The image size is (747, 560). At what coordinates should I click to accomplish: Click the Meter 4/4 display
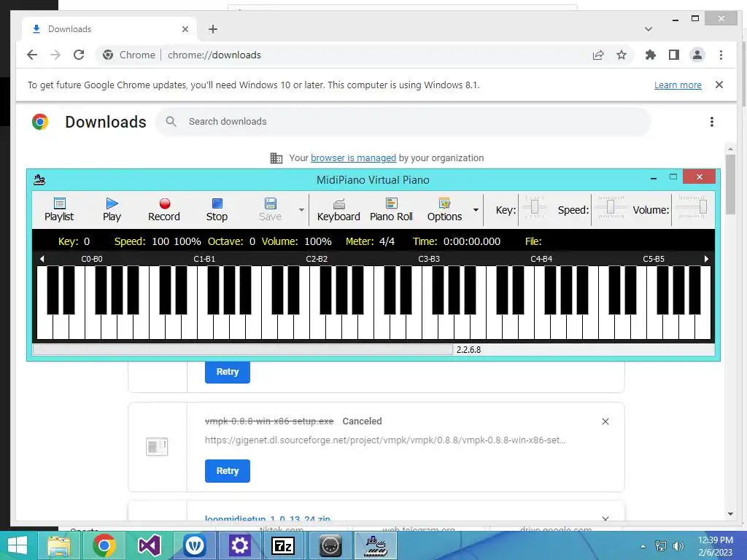pos(370,241)
